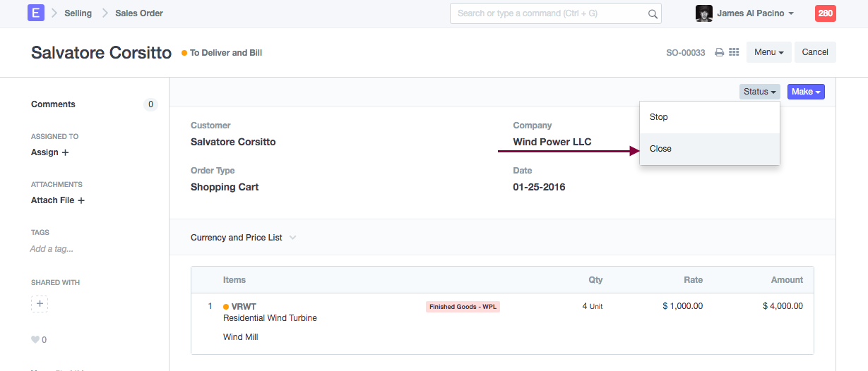Screen dimensions: 868x371
Task: Click the grid view icon beside printer
Action: pyautogui.click(x=734, y=52)
